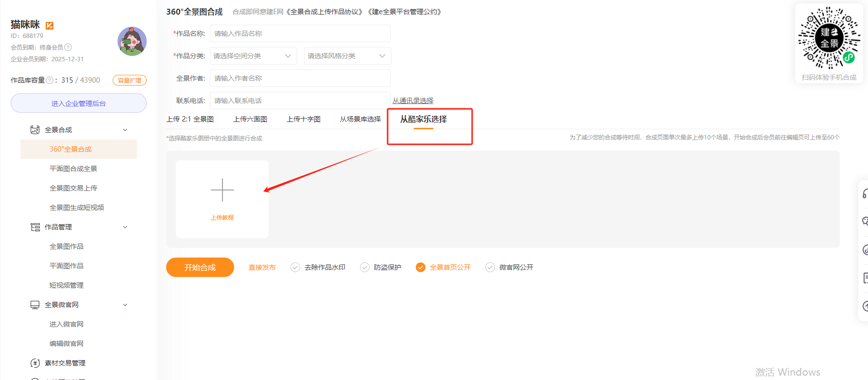Click the 全景合成 sidebar icon
This screenshot has height=380, width=868.
click(35, 130)
